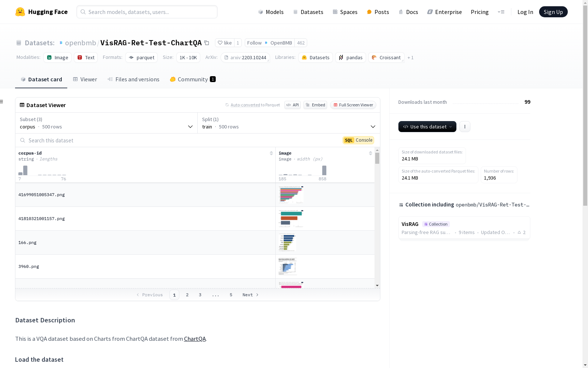Open thumbnail for 3960.png
The height and width of the screenshot is (368, 588).
click(288, 266)
